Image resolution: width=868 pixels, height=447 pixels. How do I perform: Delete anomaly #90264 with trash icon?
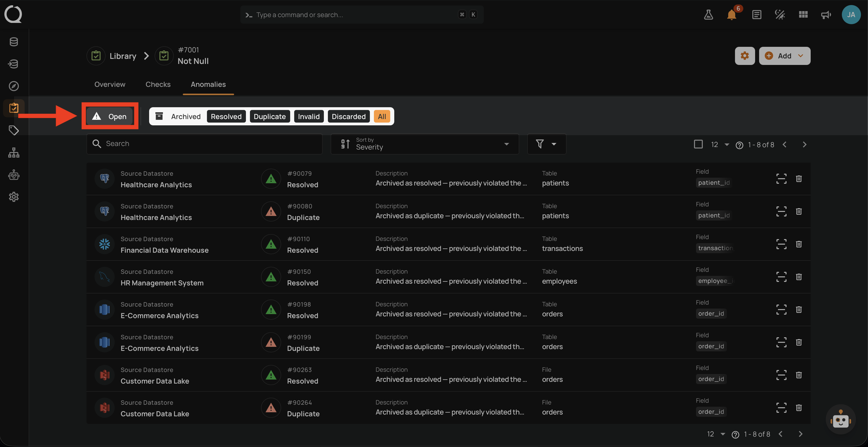799,408
